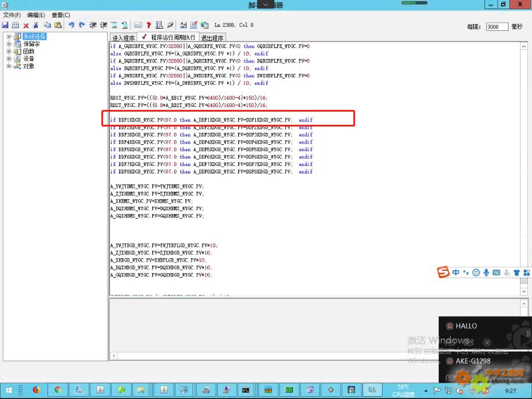Image resolution: width=532 pixels, height=399 pixels.
Task: Close the overlay with the round X button
Action: coord(487,342)
